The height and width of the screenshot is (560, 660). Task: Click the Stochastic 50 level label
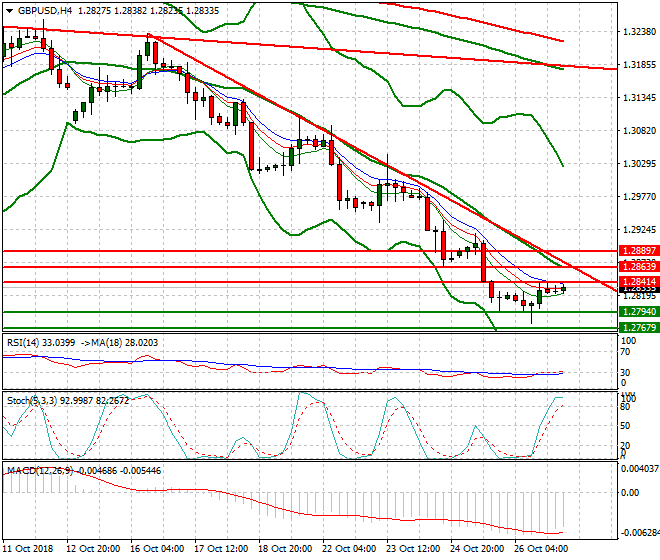[x=625, y=426]
